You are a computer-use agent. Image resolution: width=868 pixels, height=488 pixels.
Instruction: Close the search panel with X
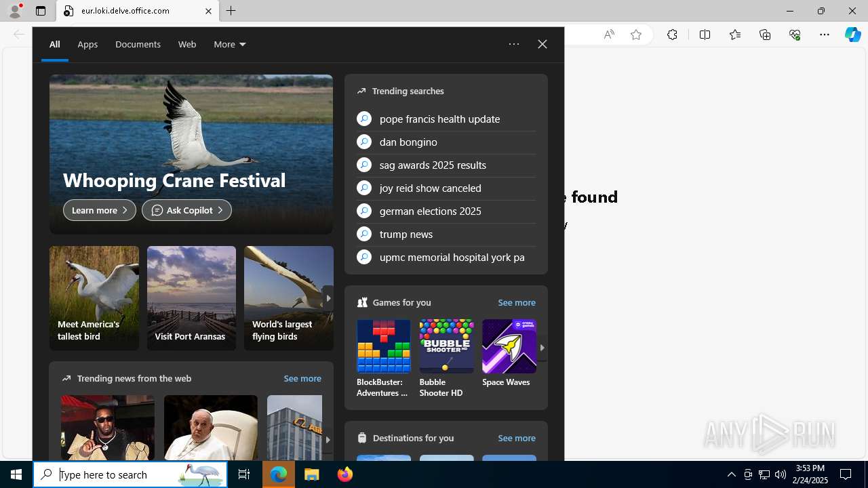pos(542,44)
